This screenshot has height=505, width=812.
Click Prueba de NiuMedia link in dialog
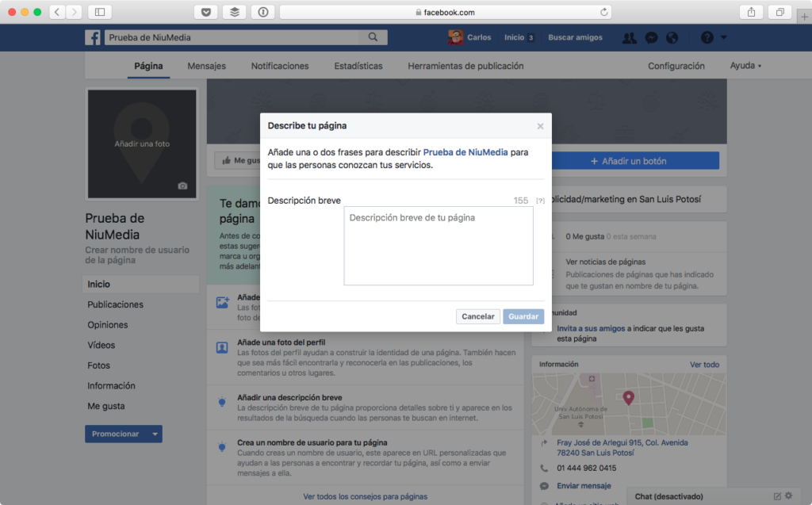465,152
